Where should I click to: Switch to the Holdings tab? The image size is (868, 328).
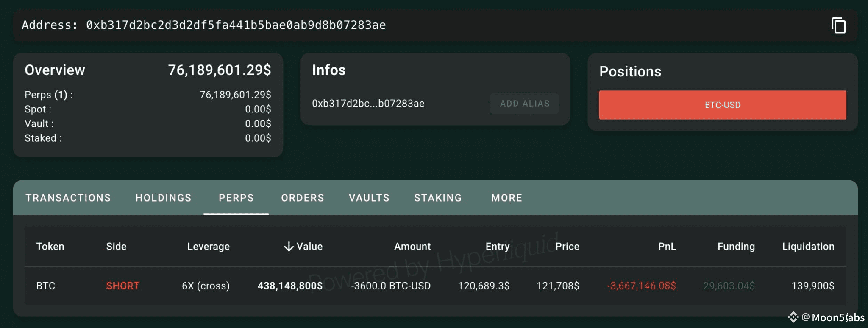tap(163, 198)
